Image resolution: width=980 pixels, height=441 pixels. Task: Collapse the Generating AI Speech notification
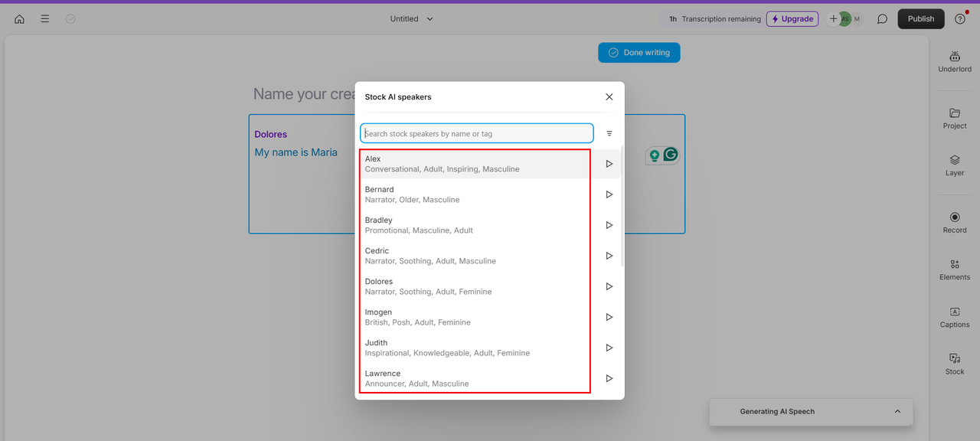897,412
